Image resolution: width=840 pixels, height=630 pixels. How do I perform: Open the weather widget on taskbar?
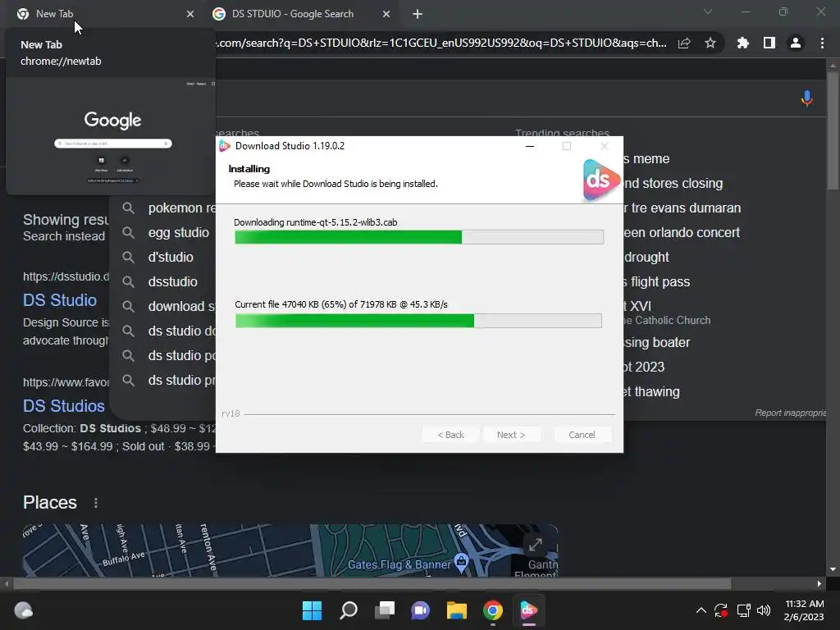click(x=23, y=610)
